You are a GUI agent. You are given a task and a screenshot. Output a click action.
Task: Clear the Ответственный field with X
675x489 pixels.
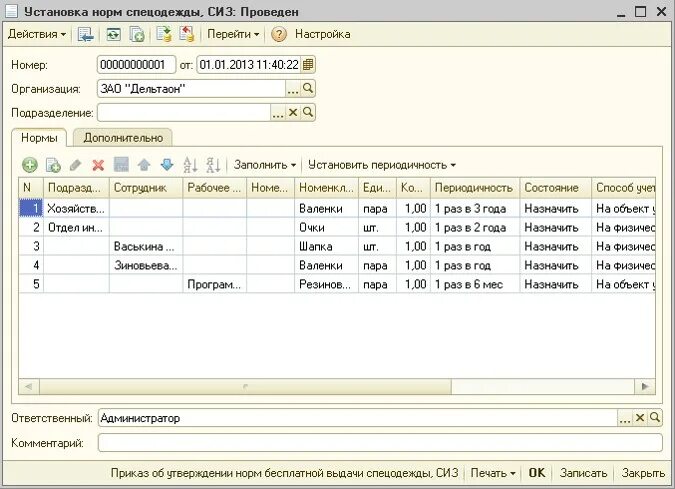640,418
